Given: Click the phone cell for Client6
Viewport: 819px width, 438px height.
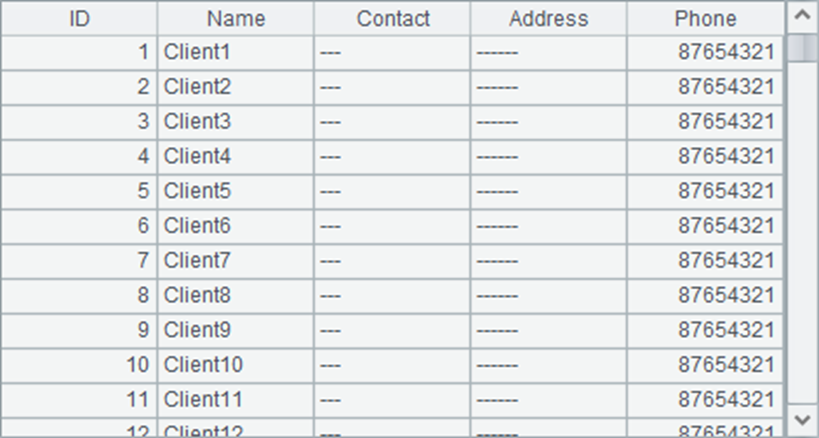Looking at the screenshot, I should 706,226.
